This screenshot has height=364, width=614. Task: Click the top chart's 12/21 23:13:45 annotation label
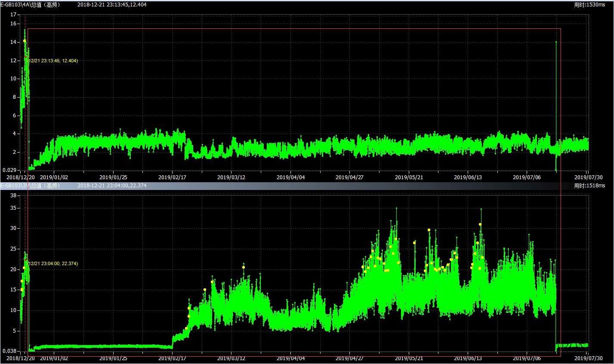[x=53, y=61]
